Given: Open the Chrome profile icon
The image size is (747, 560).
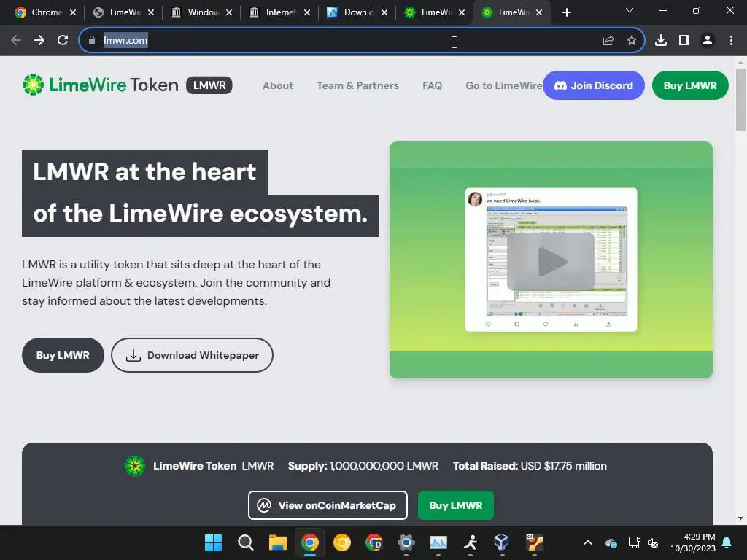Looking at the screenshot, I should [x=708, y=41].
